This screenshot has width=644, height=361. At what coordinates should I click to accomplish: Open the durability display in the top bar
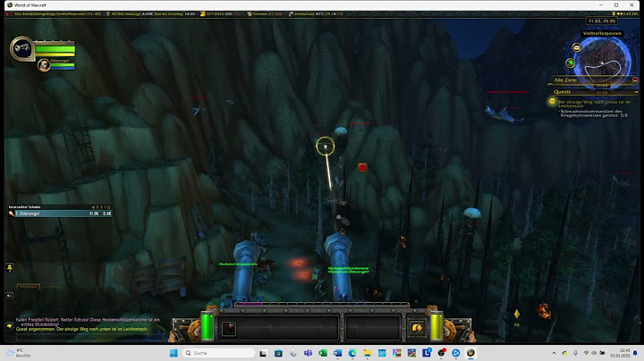click(316, 14)
